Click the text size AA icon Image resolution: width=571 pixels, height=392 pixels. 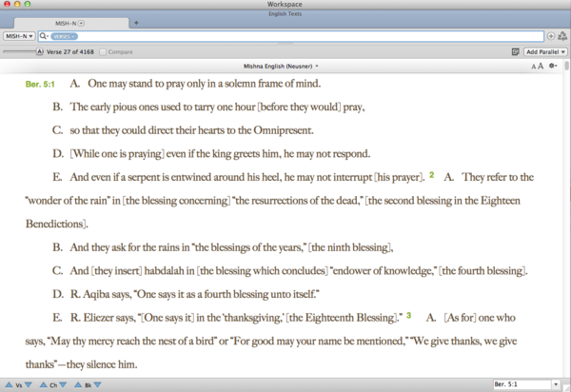(538, 66)
